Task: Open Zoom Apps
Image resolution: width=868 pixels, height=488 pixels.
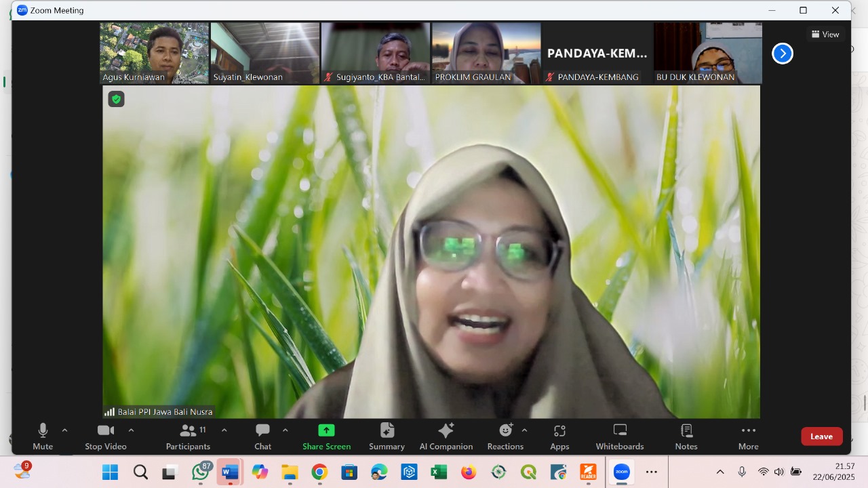Action: coord(559,437)
